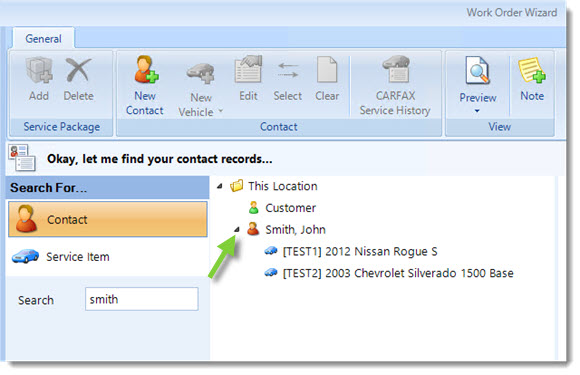Click the green person icon beside Customer

[253, 207]
